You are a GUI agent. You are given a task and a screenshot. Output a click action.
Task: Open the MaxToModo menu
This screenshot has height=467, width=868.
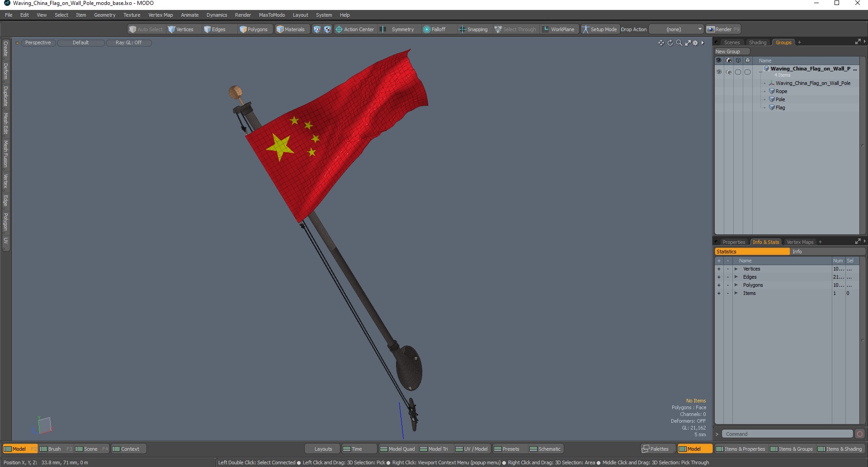(x=272, y=15)
